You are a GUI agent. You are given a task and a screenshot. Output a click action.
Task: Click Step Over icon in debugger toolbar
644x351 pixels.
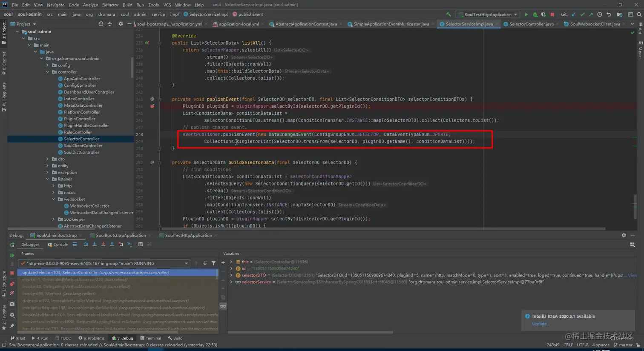click(86, 244)
